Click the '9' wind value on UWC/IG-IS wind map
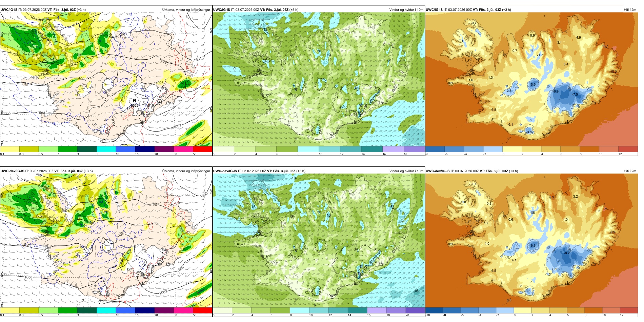The height and width of the screenshot is (322, 644). click(235, 69)
